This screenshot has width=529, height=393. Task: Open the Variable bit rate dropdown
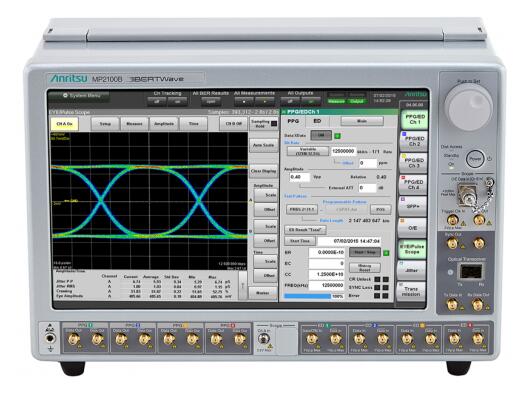308,151
